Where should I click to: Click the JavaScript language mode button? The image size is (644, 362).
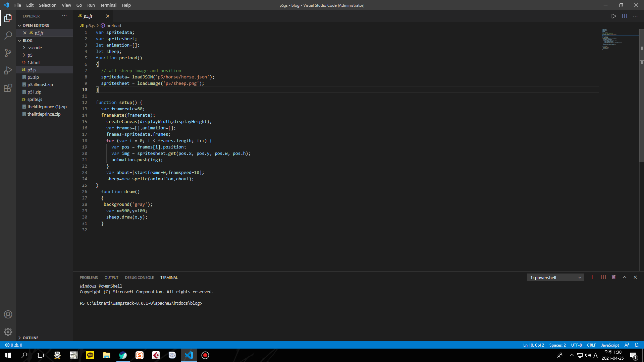coord(610,345)
